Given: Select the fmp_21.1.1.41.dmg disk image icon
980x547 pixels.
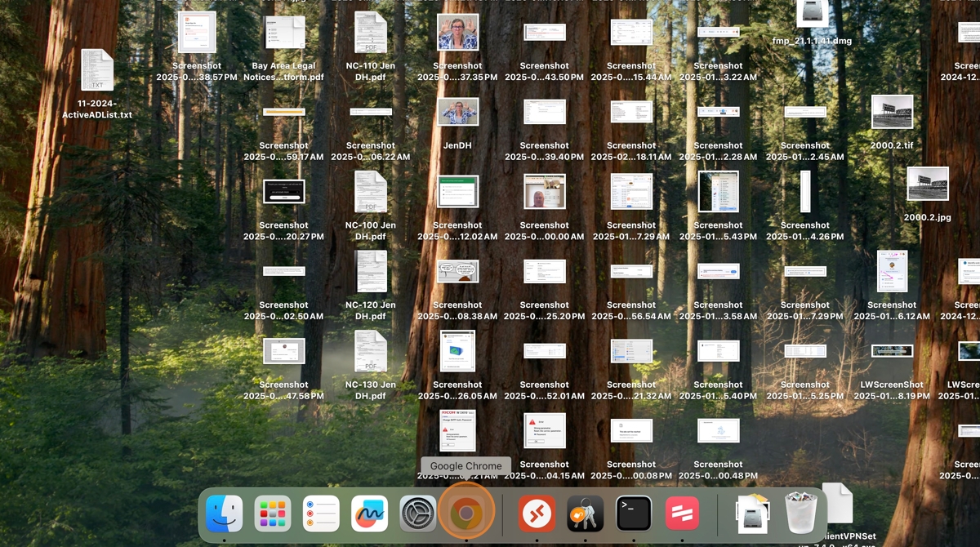Looking at the screenshot, I should 813,12.
